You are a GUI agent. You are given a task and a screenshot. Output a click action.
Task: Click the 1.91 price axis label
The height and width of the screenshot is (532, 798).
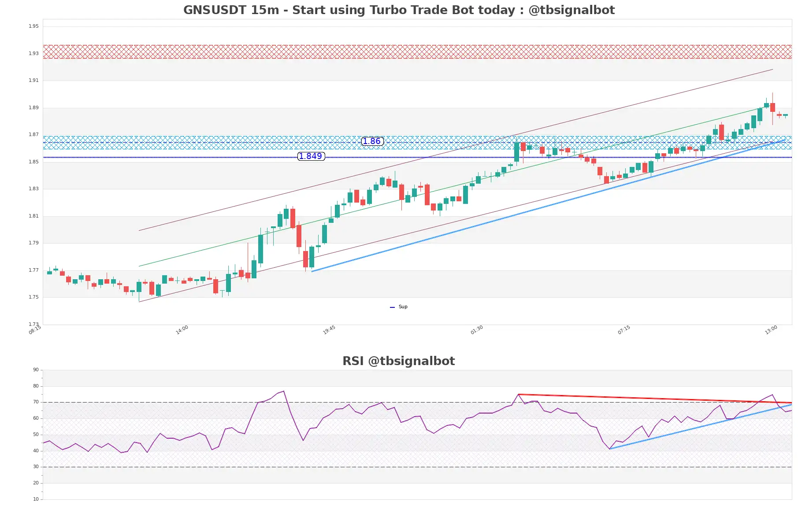(x=33, y=81)
